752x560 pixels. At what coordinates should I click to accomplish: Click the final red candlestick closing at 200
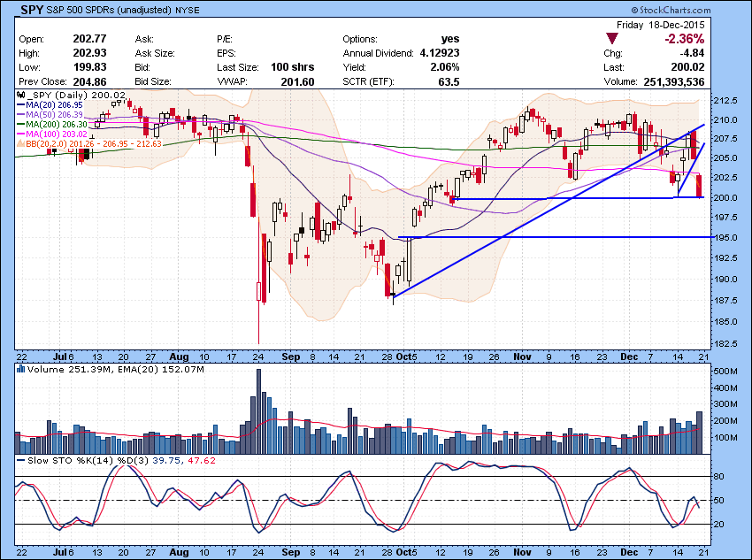[x=699, y=186]
